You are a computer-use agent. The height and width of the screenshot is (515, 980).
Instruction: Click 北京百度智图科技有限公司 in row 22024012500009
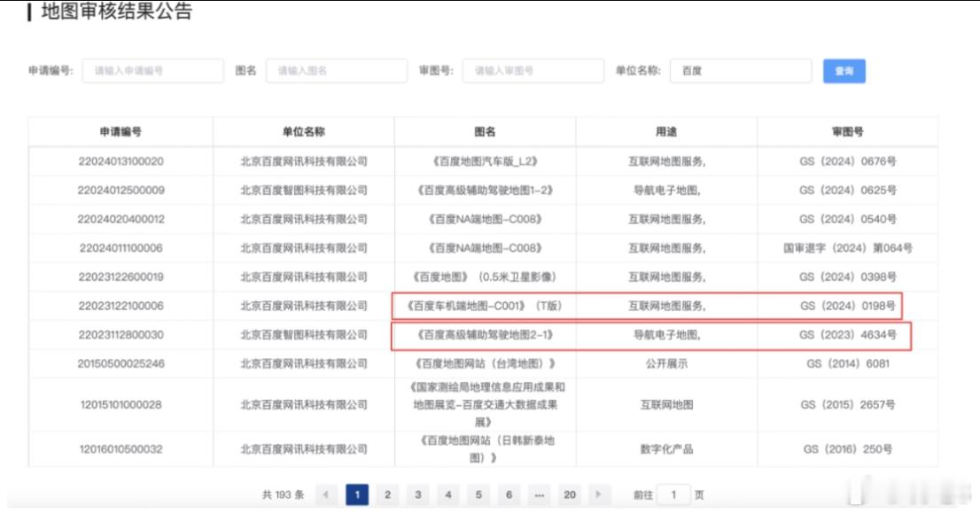coord(303,190)
